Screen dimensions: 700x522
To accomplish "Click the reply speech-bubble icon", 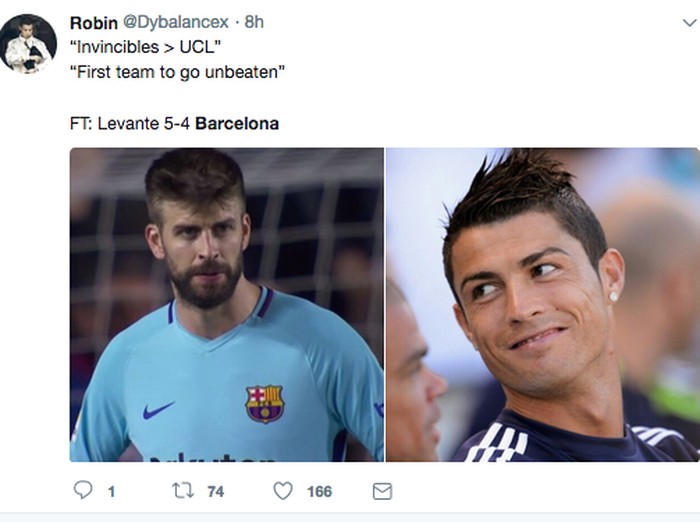I will 83,490.
